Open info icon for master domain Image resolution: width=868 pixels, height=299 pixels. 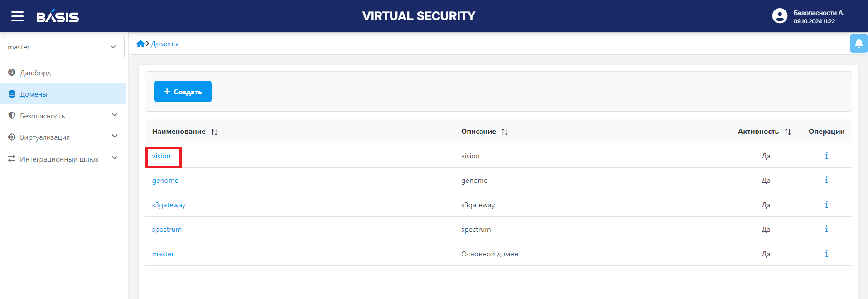click(x=826, y=254)
